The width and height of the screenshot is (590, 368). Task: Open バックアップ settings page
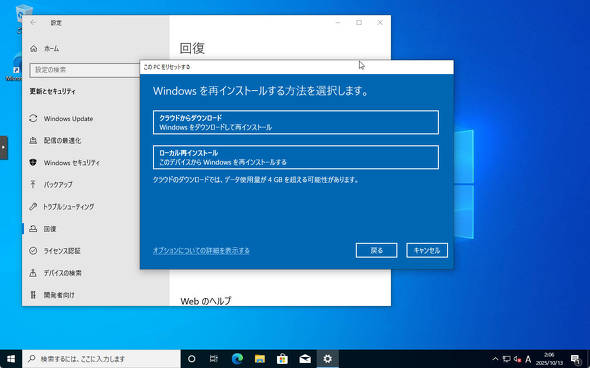pos(58,185)
